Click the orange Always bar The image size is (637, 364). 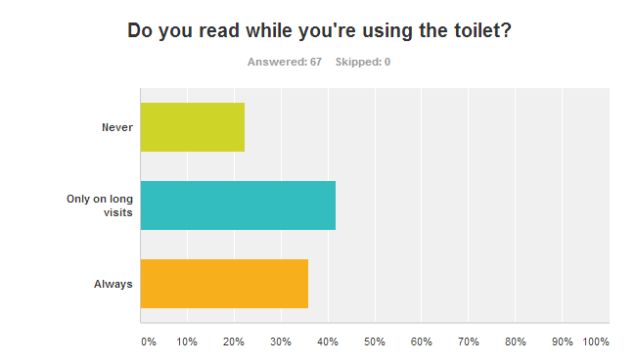tap(224, 284)
